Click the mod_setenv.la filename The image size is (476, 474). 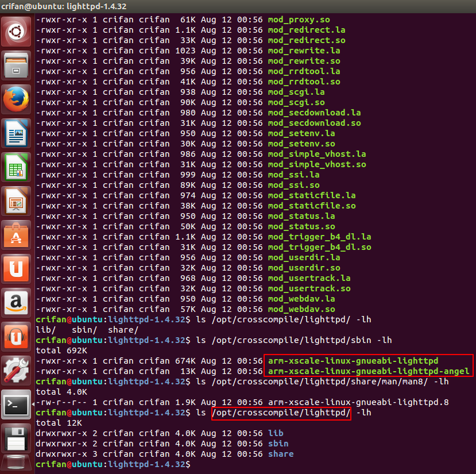click(301, 133)
